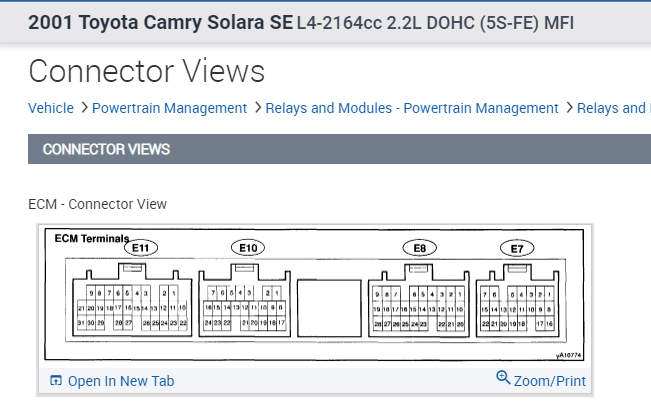Click the chevron after Powertrain Management breadcrumb
The image size is (651, 413).
[257, 108]
